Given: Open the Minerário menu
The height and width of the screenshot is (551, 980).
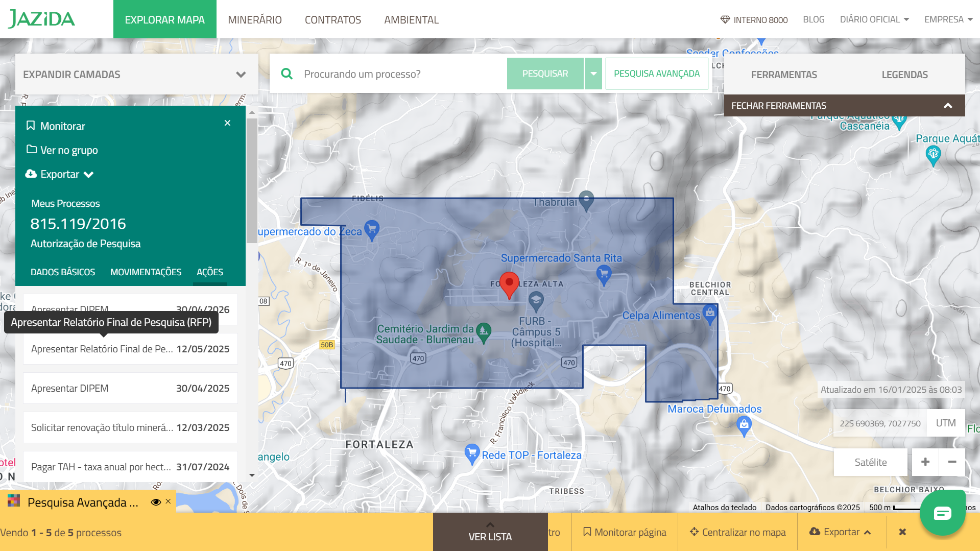Looking at the screenshot, I should (255, 19).
